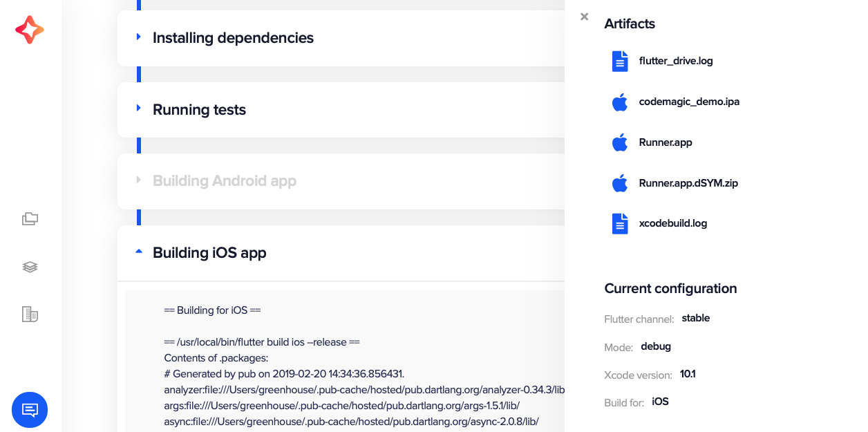Expand the Building Android app arrow
Viewport: 868px width, 432px height.
[x=139, y=180]
